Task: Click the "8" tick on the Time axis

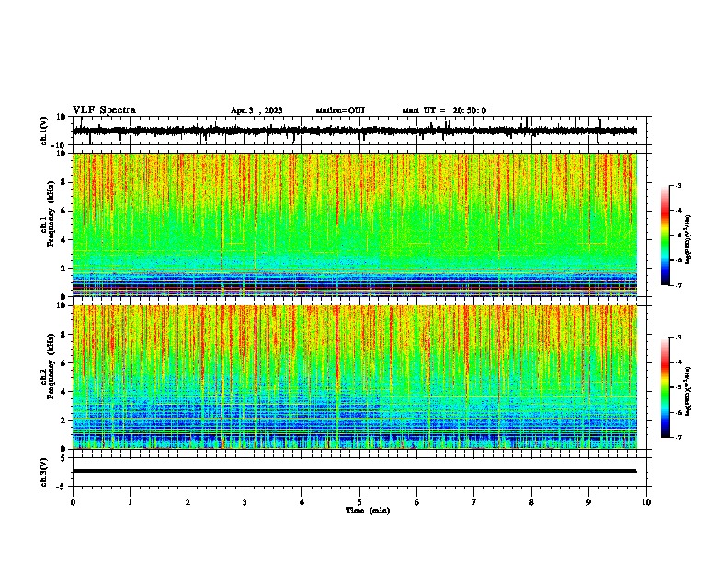Action: point(531,502)
